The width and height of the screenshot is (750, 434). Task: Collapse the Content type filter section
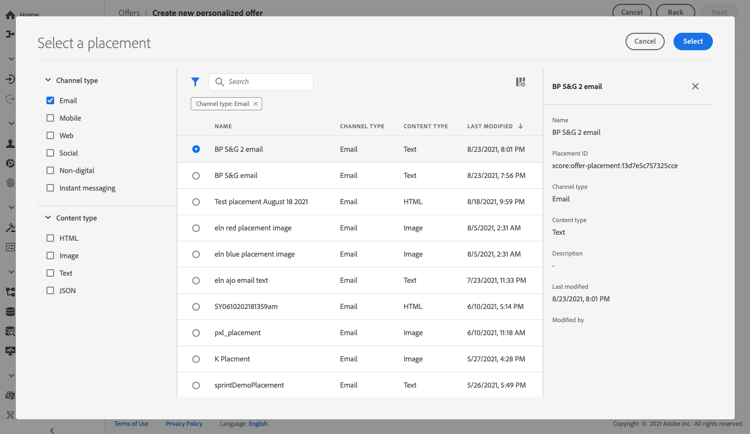coord(48,217)
